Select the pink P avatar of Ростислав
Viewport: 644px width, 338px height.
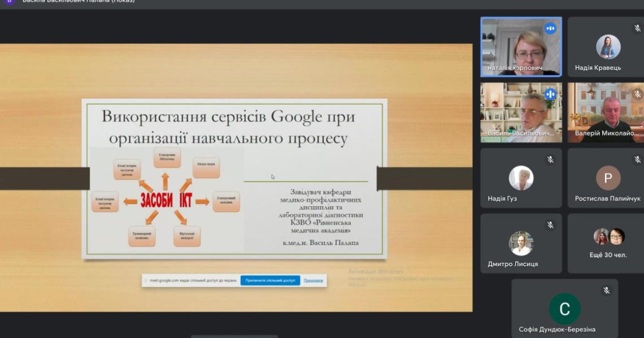(x=608, y=178)
